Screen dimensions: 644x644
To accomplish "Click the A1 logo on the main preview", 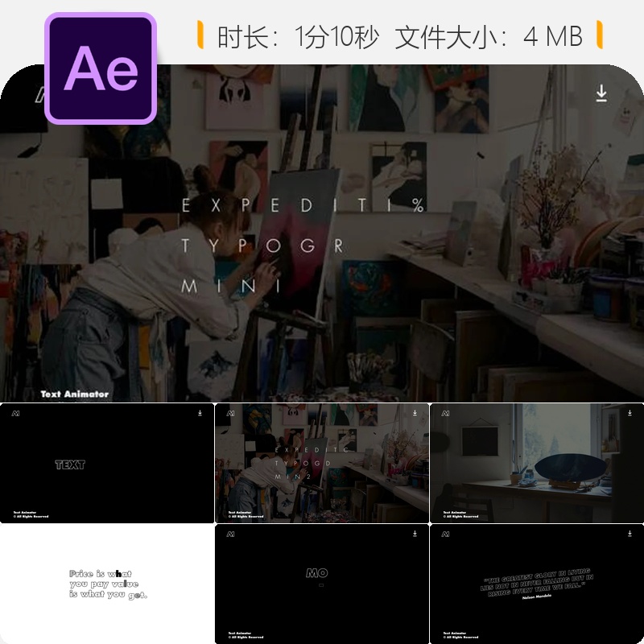I will pyautogui.click(x=40, y=93).
